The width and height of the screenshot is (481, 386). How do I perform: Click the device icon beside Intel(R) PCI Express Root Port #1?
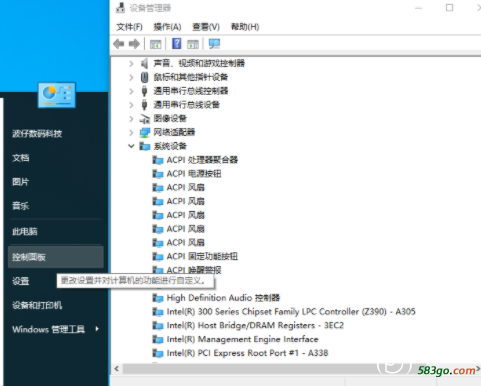158,353
